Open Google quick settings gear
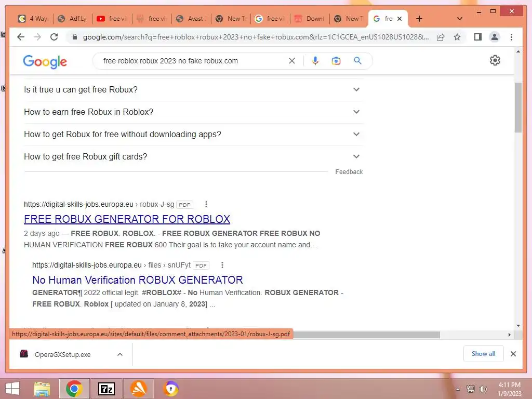 click(495, 60)
